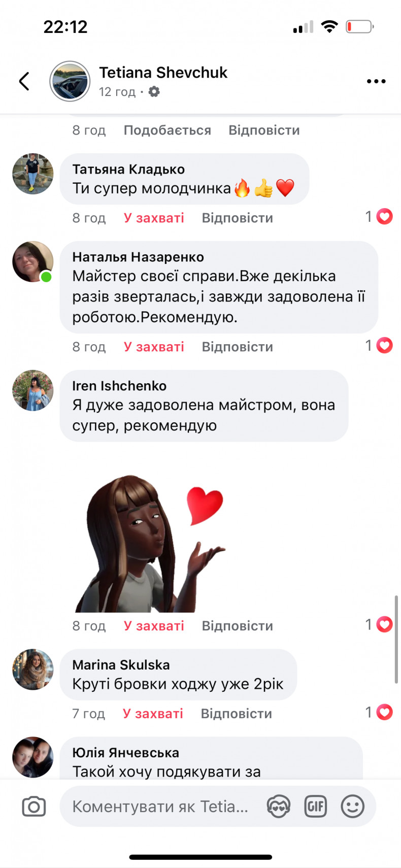Viewport: 401px width, 868px height.
Task: Open the GIF picker
Action: [315, 807]
